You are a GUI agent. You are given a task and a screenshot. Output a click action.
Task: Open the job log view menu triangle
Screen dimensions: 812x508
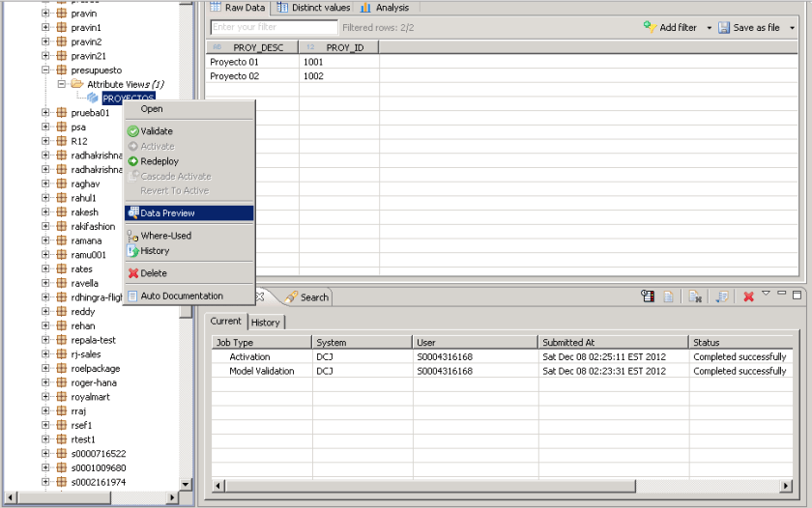click(766, 295)
